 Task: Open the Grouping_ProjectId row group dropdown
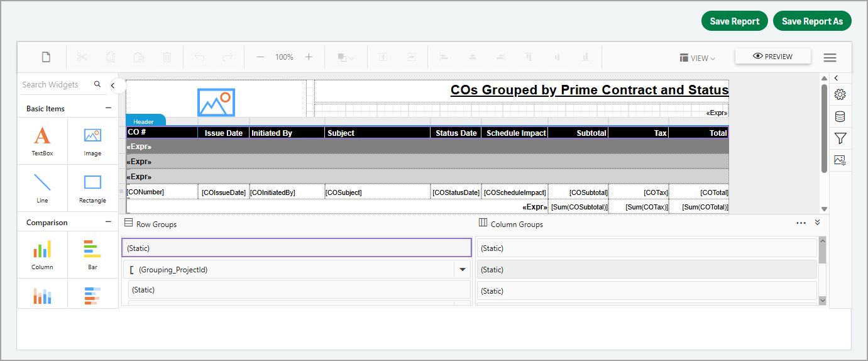pos(463,270)
